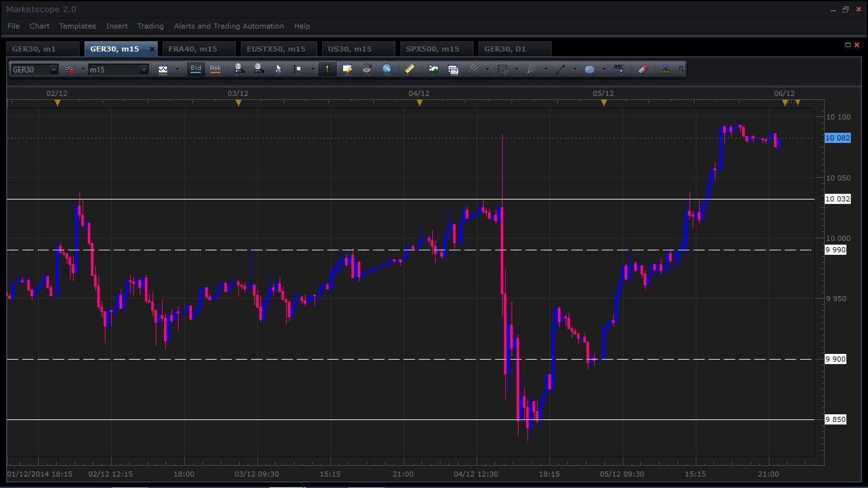Open the Help menu

coord(302,26)
